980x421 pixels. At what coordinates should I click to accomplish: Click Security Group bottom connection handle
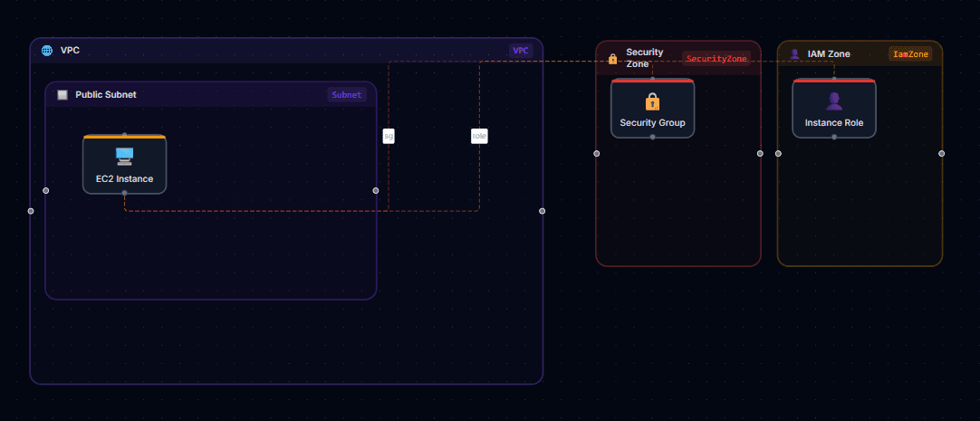click(652, 137)
